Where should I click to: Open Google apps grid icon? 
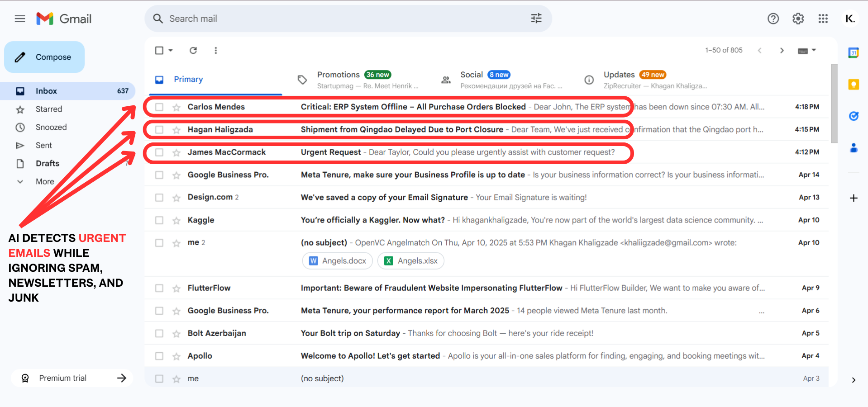click(x=823, y=19)
